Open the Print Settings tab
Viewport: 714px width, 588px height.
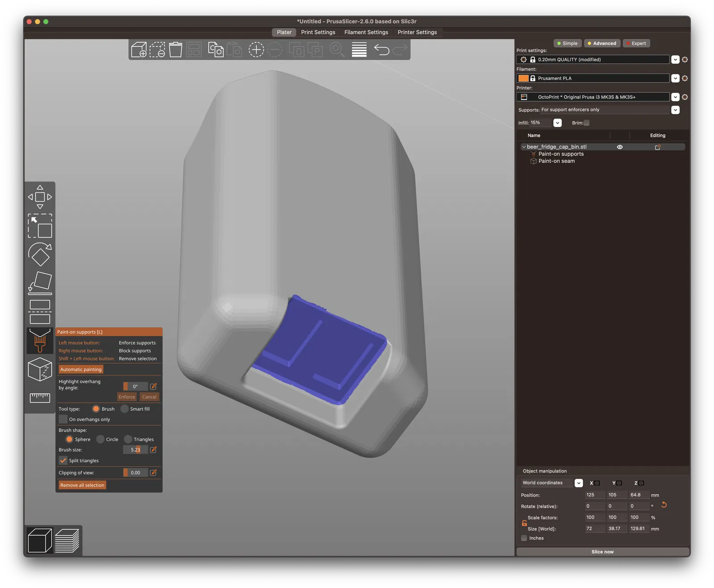(318, 32)
